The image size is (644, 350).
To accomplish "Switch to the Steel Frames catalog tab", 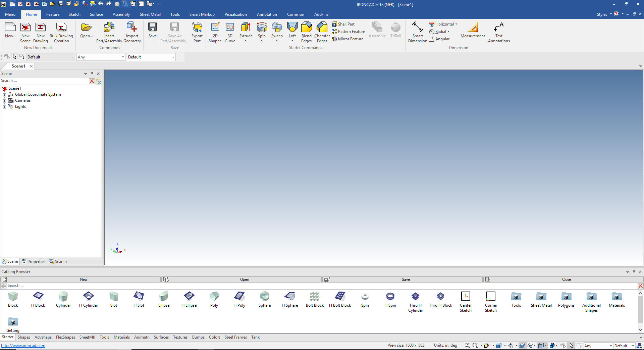I will pos(235,337).
